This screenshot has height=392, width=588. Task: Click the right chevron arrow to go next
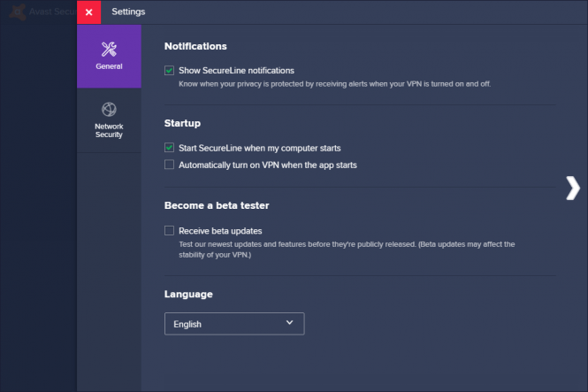[573, 188]
